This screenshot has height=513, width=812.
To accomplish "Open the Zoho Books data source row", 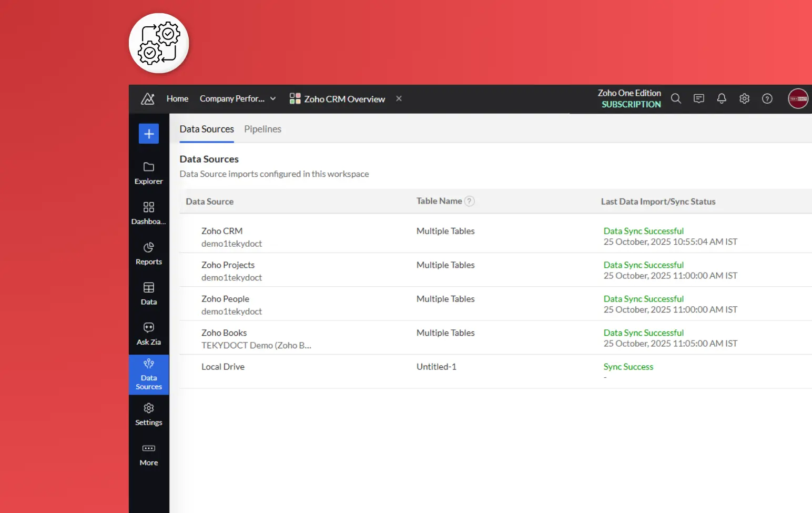I will coord(224,333).
